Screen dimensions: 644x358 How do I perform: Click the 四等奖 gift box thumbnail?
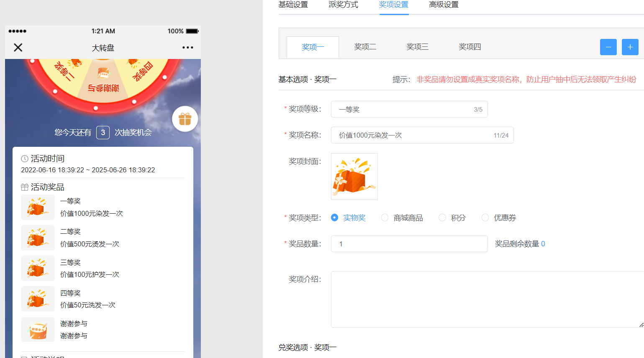(x=38, y=299)
